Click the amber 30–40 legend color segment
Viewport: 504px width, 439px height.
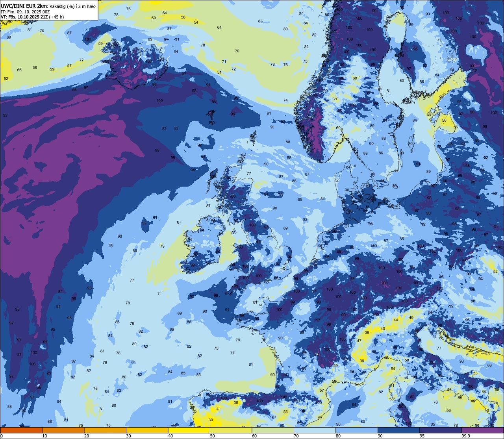click(147, 430)
